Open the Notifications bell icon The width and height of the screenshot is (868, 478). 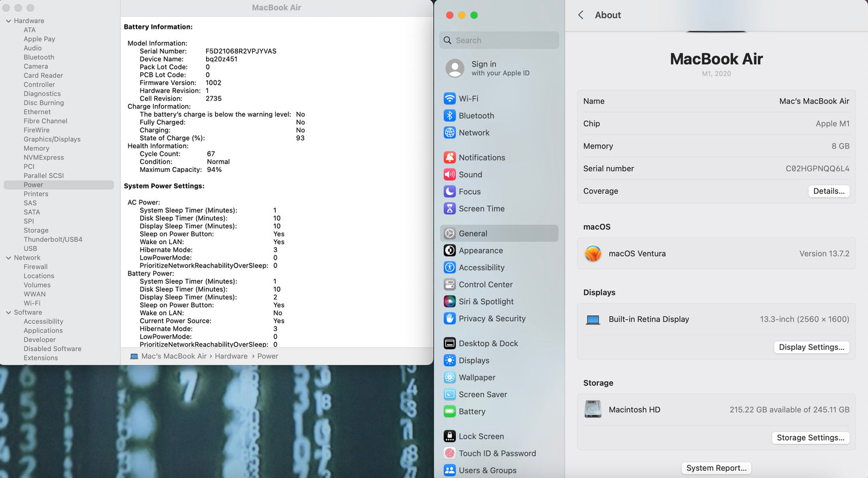click(x=449, y=158)
